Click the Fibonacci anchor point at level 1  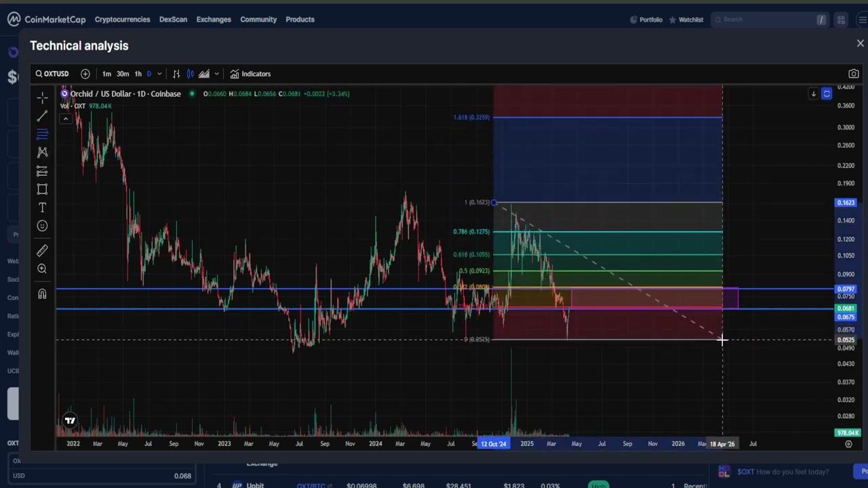[x=494, y=203]
